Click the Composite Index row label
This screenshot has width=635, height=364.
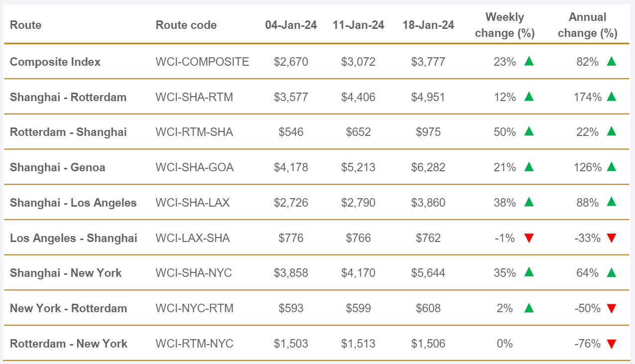tap(55, 62)
